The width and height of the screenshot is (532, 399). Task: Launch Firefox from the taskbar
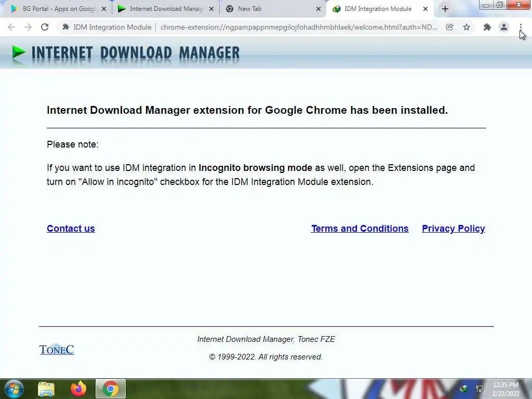click(78, 389)
